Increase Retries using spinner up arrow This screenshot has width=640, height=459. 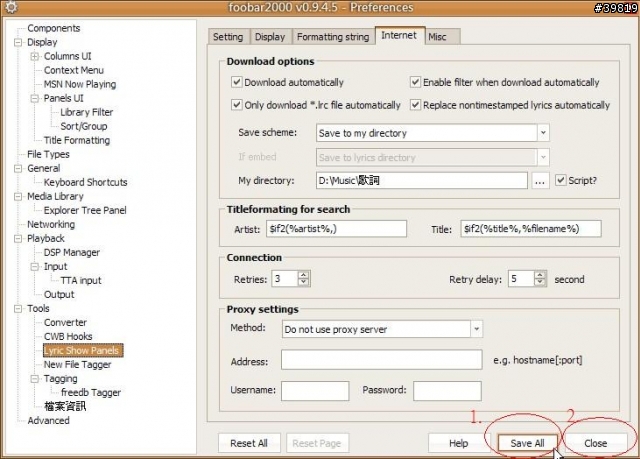303,275
